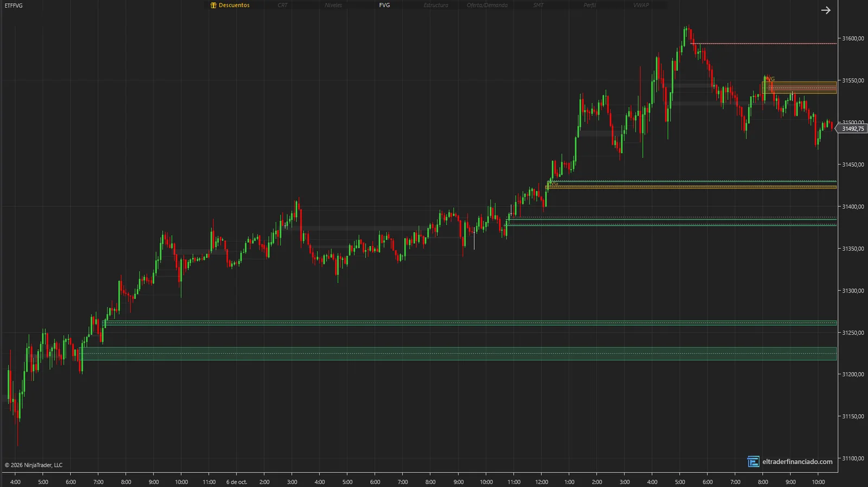Screen dimensions: 868x487
Task: Click the right arrow icon at top right
Action: click(826, 10)
